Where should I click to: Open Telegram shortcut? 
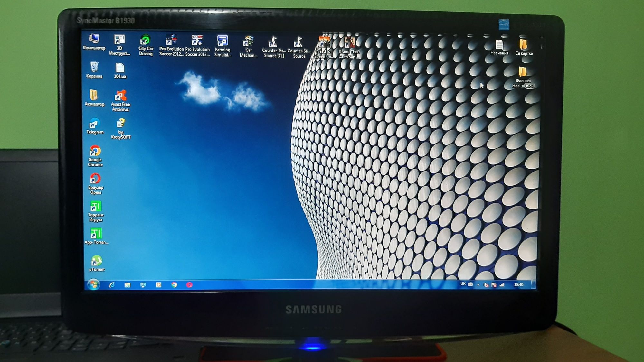(x=95, y=126)
